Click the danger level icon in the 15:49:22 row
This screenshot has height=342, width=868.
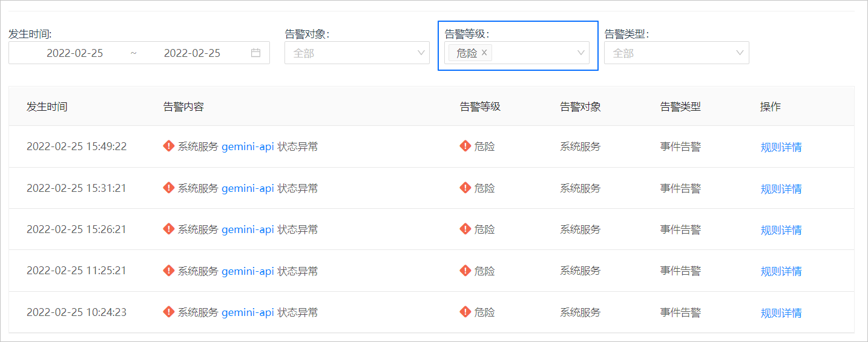[465, 146]
